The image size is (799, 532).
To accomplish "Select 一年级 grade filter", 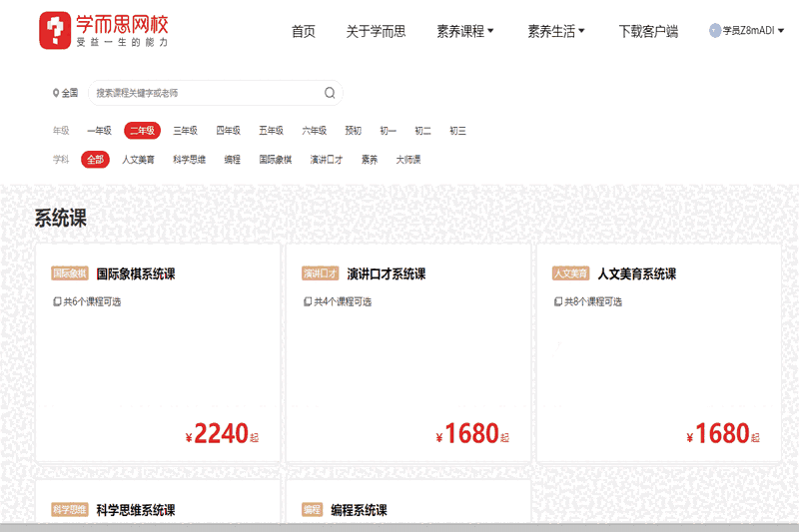I will coord(99,131).
